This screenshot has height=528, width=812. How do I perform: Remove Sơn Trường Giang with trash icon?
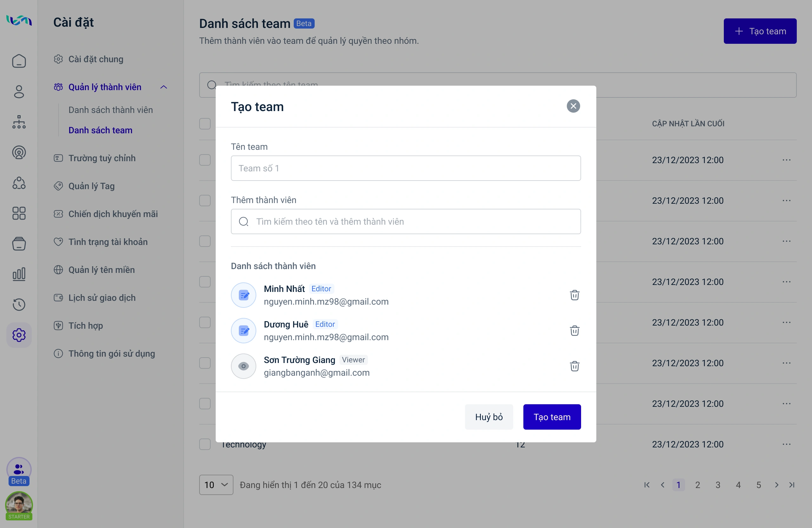(x=574, y=366)
